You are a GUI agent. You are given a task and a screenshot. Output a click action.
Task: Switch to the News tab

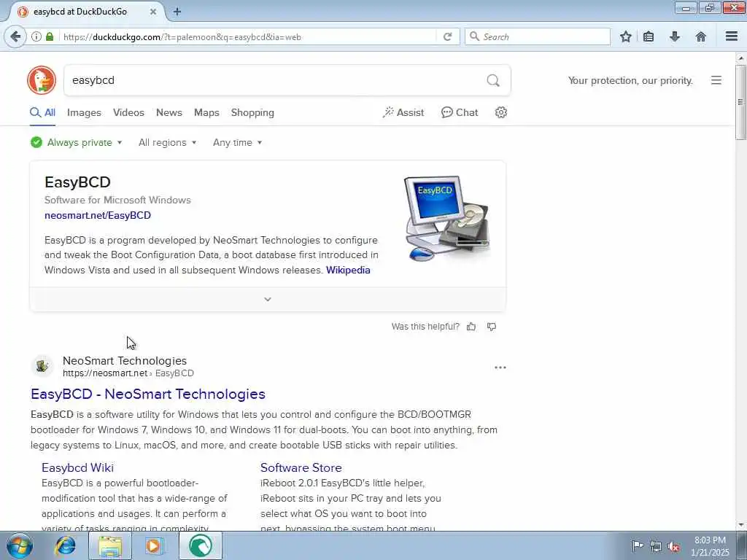pos(169,112)
